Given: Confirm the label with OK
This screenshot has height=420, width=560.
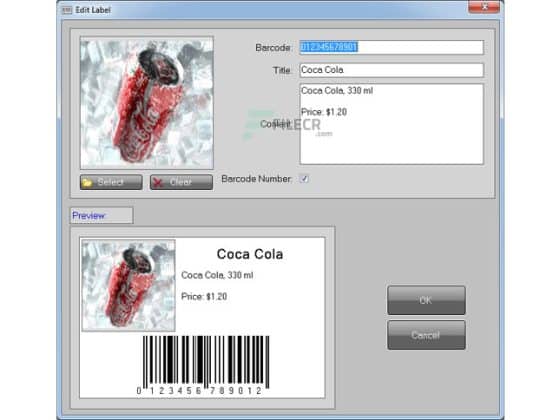Looking at the screenshot, I should pos(426,300).
